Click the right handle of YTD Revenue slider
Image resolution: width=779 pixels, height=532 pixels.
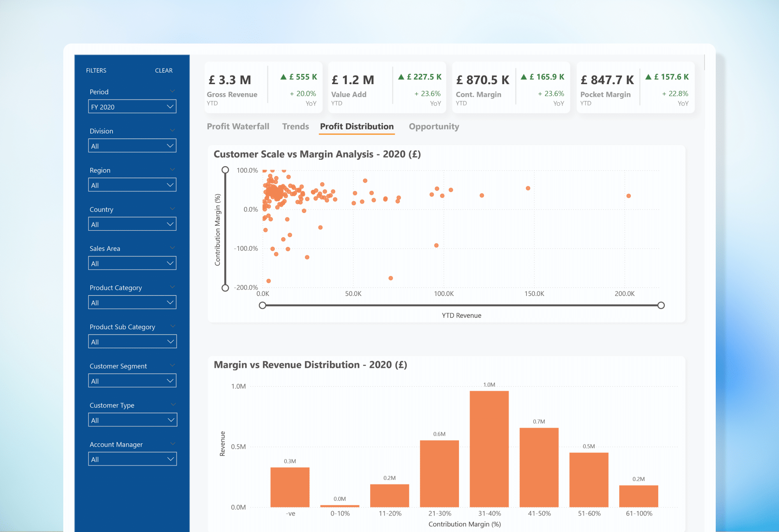click(x=661, y=305)
